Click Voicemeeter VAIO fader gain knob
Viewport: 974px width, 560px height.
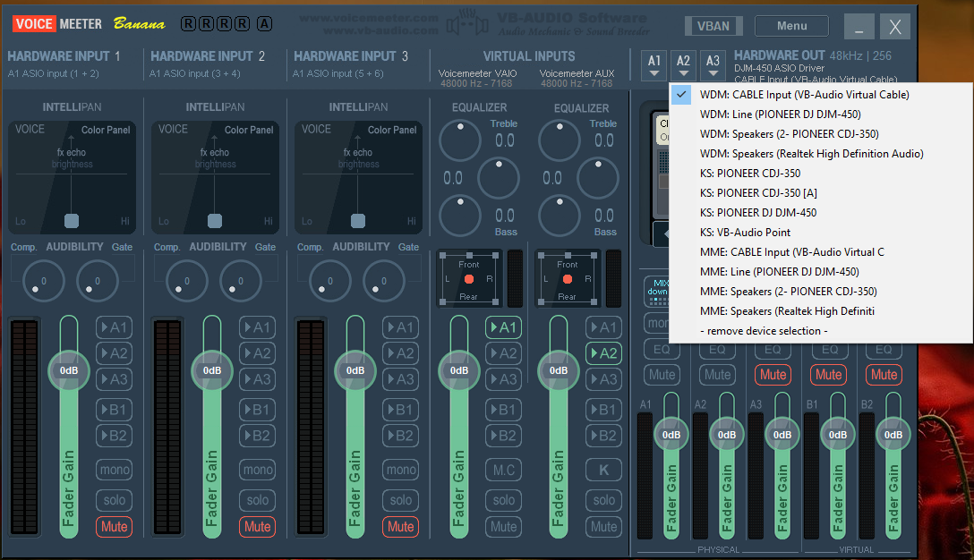459,370
